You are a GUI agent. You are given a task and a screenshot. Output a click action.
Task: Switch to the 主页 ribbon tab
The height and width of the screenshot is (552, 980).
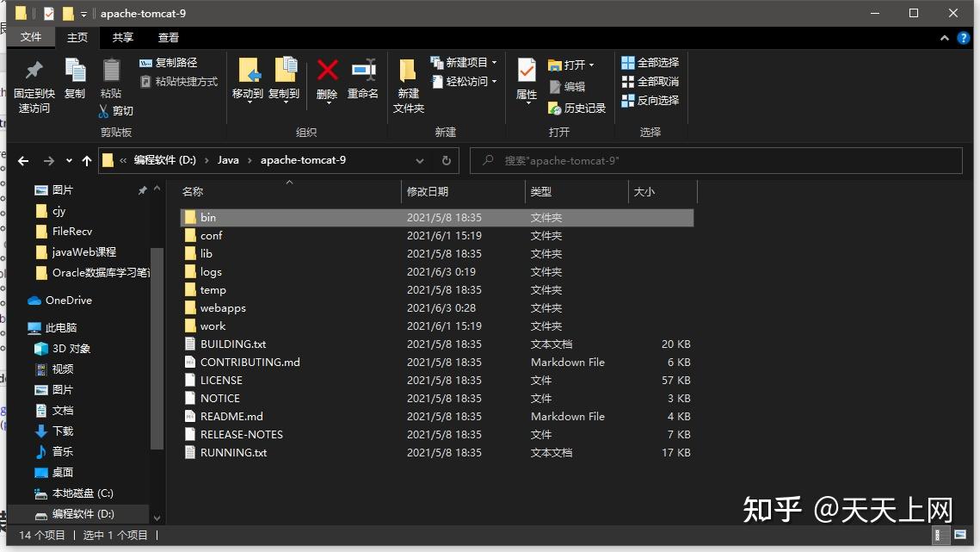(x=77, y=38)
